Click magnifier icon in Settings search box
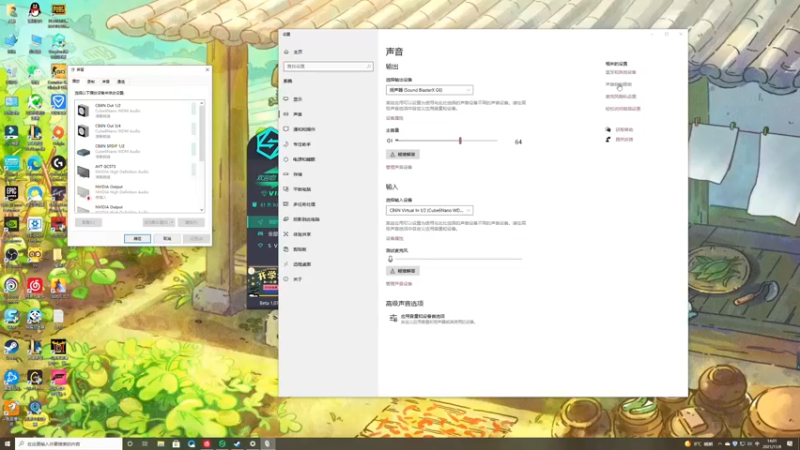This screenshot has width=800, height=450. tap(368, 66)
